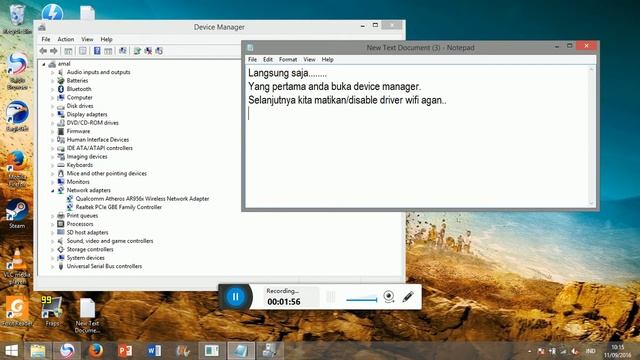Toggle the show/hide console tree toolbar icon
The image size is (640, 360).
click(x=68, y=51)
